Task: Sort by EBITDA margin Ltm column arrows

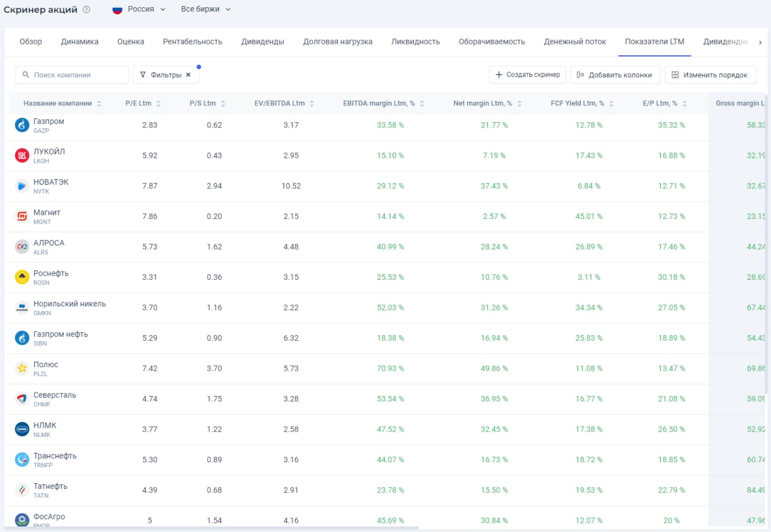Action: 422,104
